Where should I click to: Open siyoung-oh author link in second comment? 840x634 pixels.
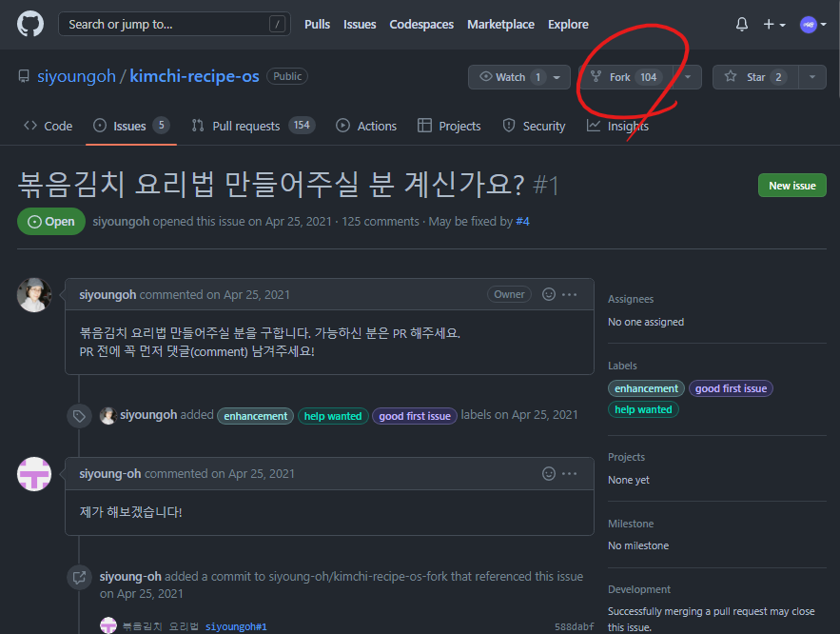(x=110, y=474)
